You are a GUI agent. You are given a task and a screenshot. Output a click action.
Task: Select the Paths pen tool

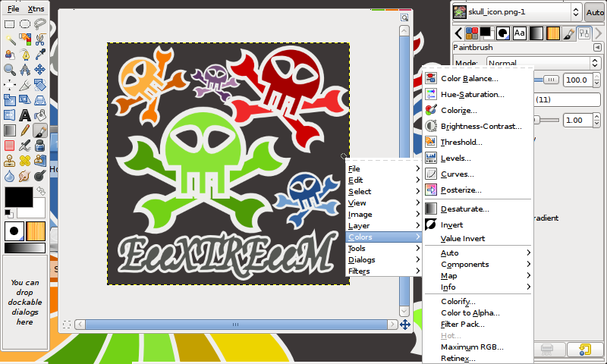pos(25,55)
